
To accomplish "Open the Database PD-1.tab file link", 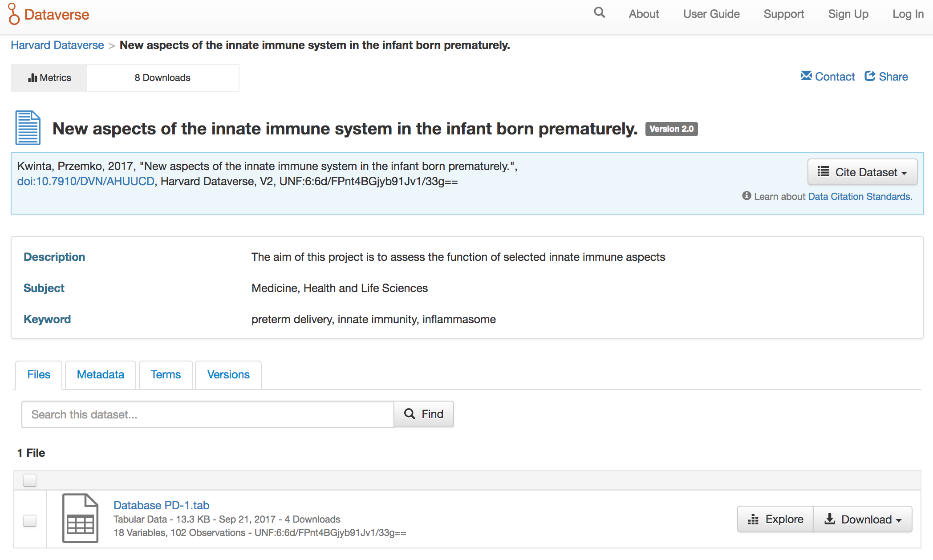I will 161,505.
